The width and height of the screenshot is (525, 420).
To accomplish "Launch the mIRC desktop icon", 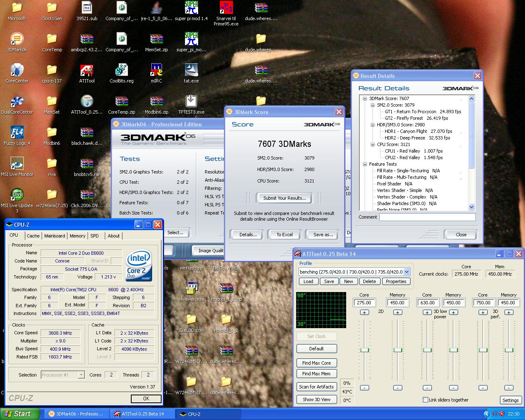I will [x=156, y=73].
